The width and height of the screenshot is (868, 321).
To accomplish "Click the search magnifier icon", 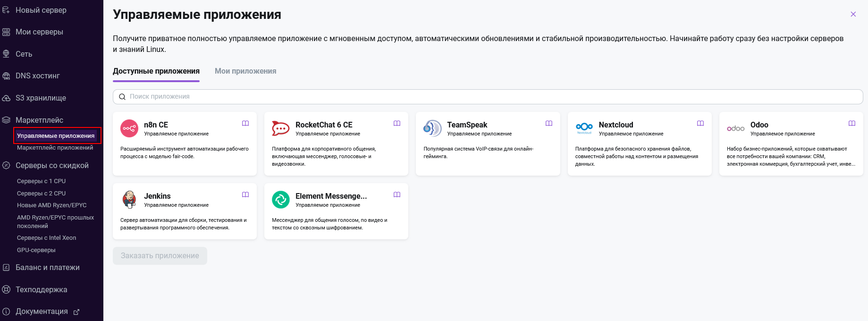I will 122,97.
